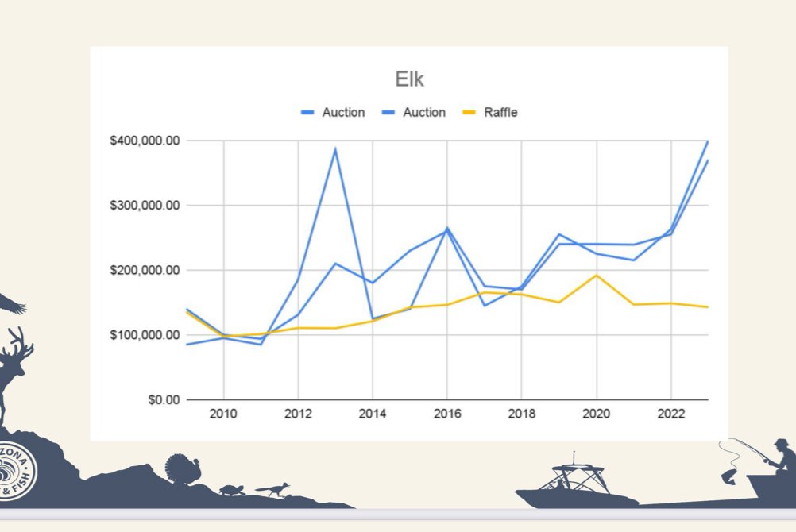Select the "2016" x-axis label

(x=447, y=414)
